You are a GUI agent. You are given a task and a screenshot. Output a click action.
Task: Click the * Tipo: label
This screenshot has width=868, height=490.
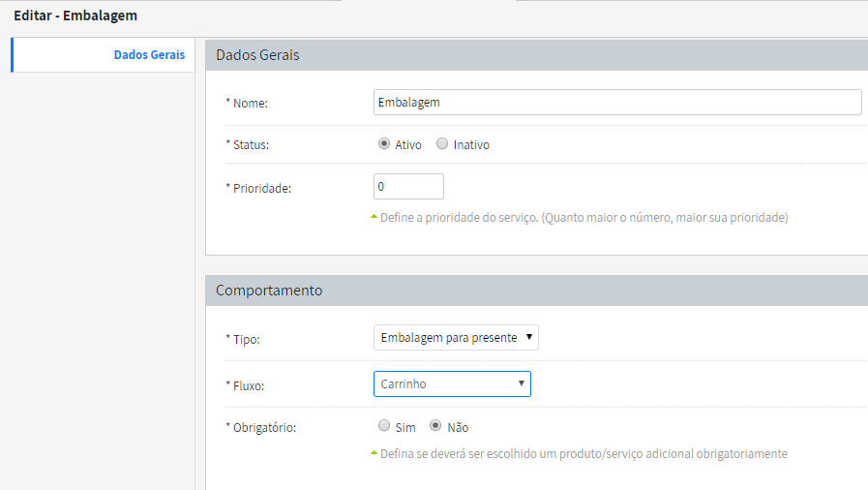243,339
